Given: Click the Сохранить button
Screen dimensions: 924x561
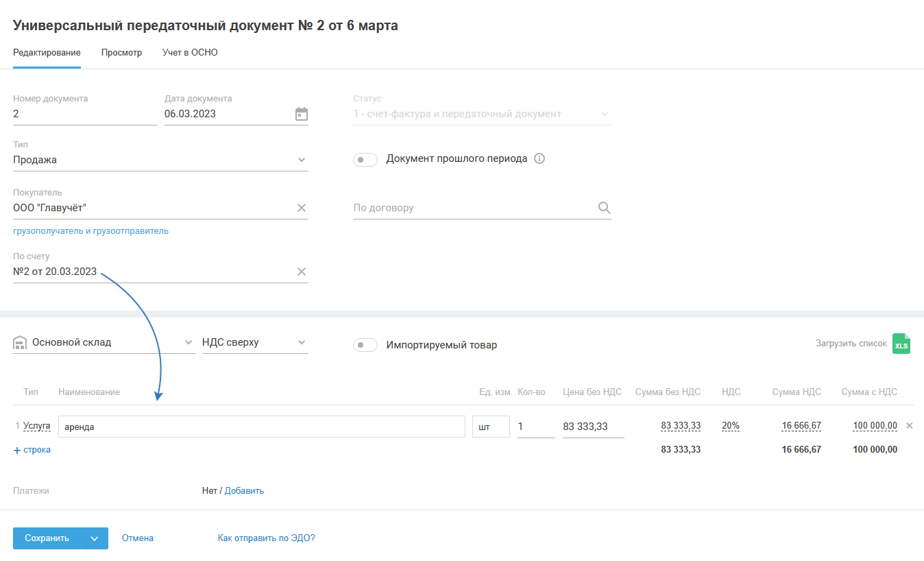Looking at the screenshot, I should [x=47, y=538].
